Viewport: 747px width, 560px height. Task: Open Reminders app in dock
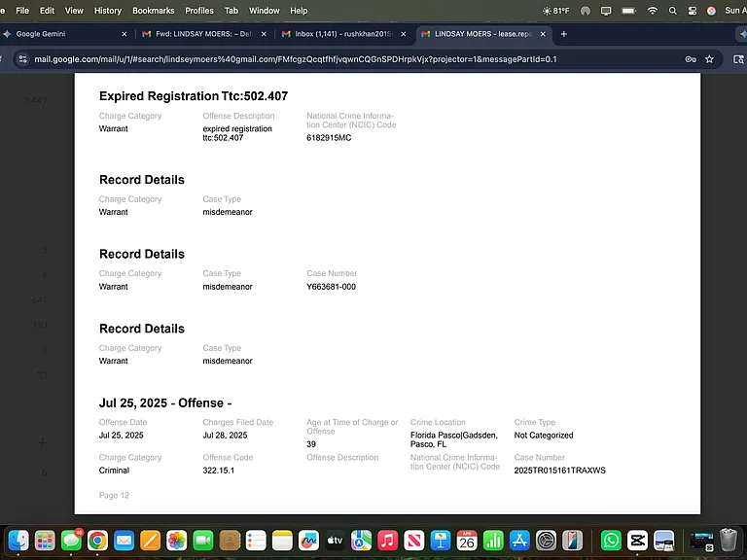click(x=256, y=541)
